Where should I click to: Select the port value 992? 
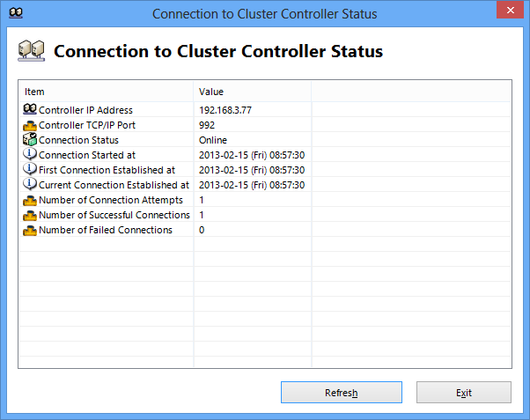click(207, 125)
